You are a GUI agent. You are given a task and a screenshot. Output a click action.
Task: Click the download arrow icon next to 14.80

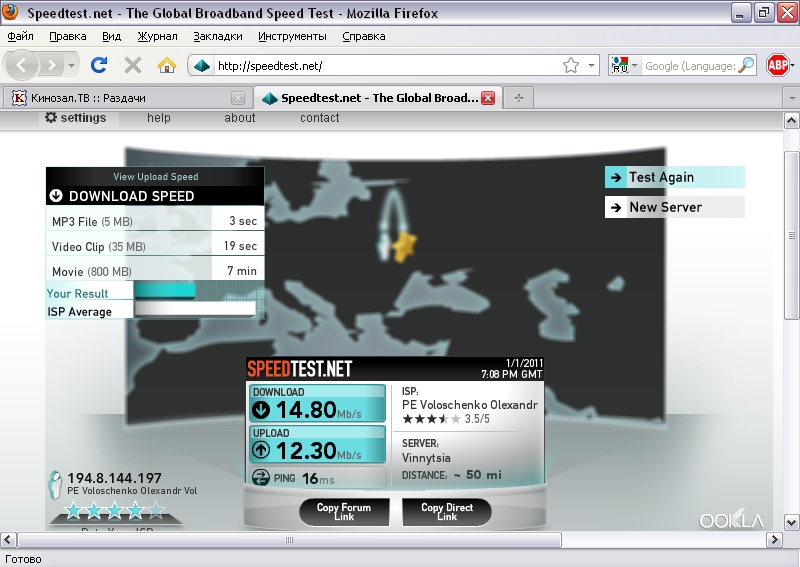pyautogui.click(x=261, y=409)
